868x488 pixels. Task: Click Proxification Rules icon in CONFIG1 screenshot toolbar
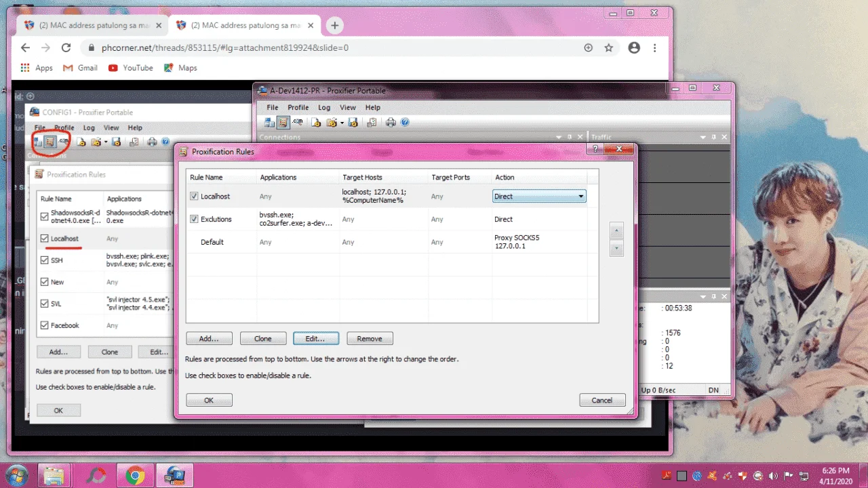pyautogui.click(x=50, y=142)
